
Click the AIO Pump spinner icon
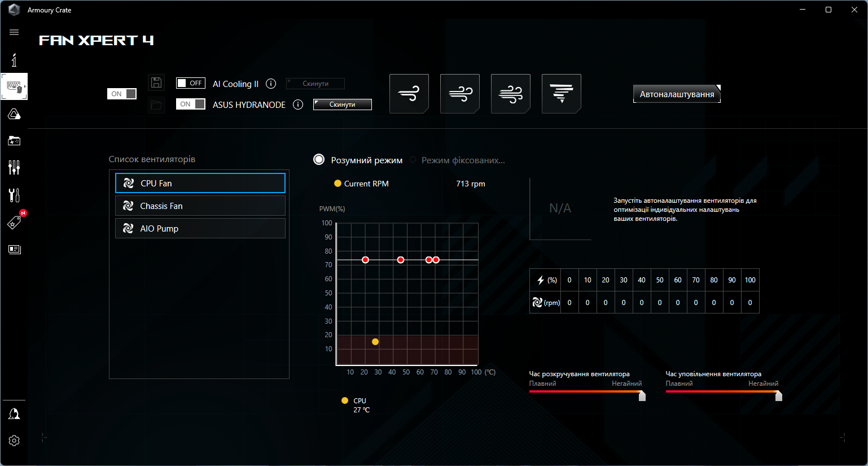pos(128,228)
